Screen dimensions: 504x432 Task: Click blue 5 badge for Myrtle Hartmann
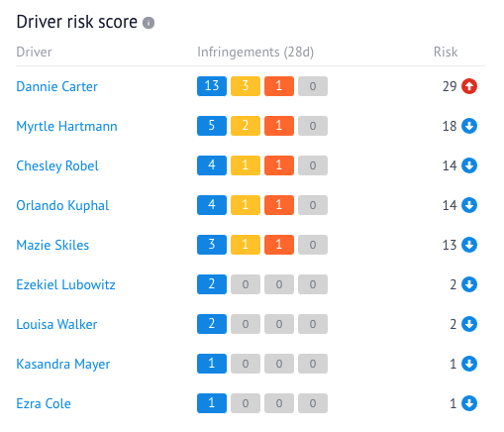(212, 126)
